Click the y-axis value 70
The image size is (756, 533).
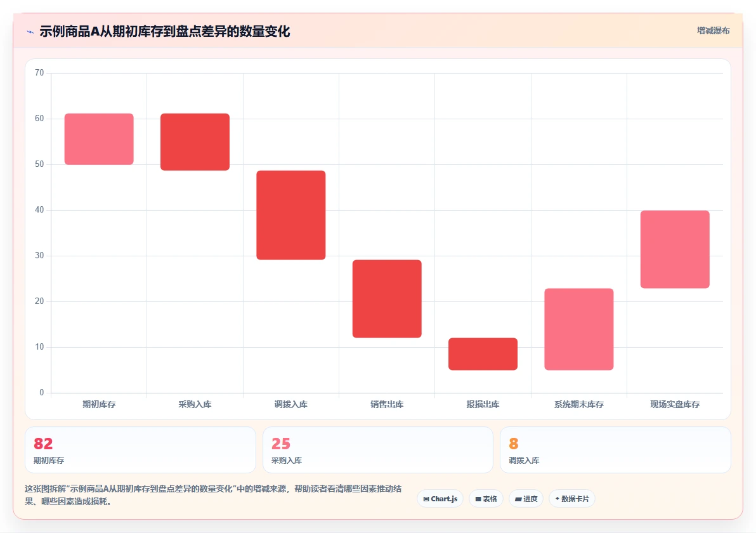(39, 73)
